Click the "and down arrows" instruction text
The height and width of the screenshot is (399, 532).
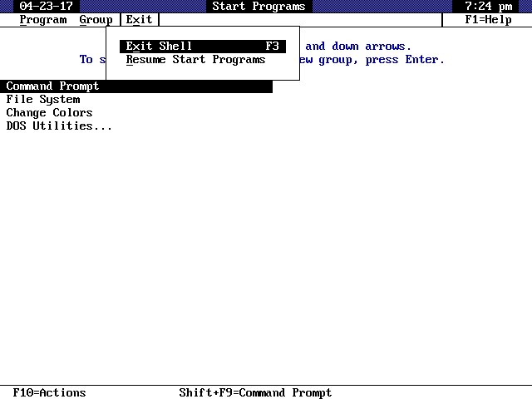click(x=357, y=47)
